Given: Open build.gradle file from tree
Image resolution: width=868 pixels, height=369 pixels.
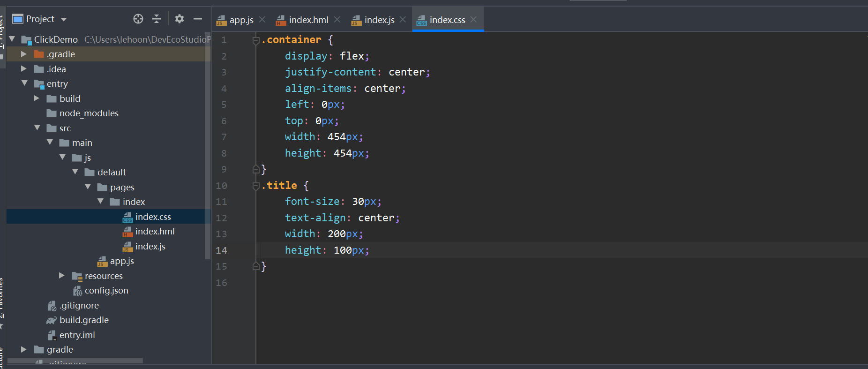Looking at the screenshot, I should (84, 320).
